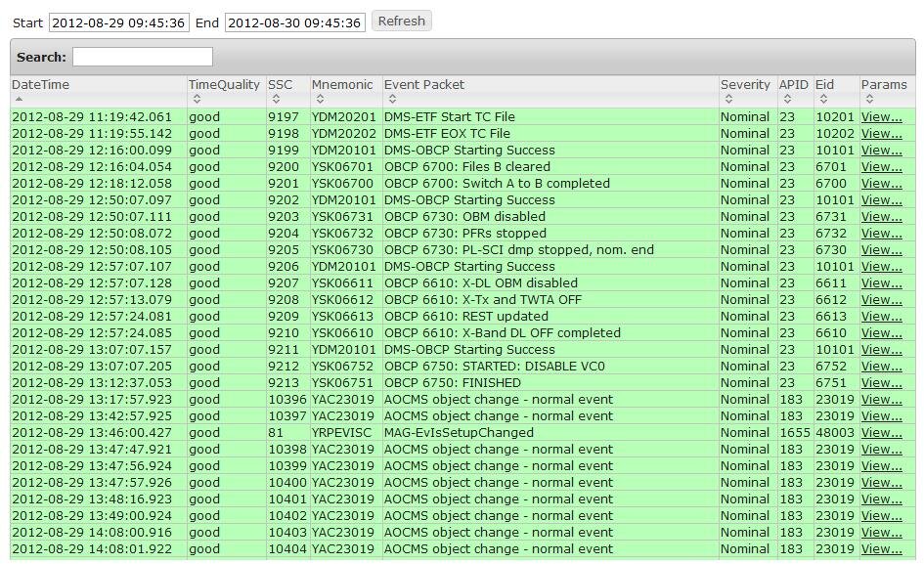Click Eid value 6752
The height and width of the screenshot is (564, 924).
coord(831,366)
